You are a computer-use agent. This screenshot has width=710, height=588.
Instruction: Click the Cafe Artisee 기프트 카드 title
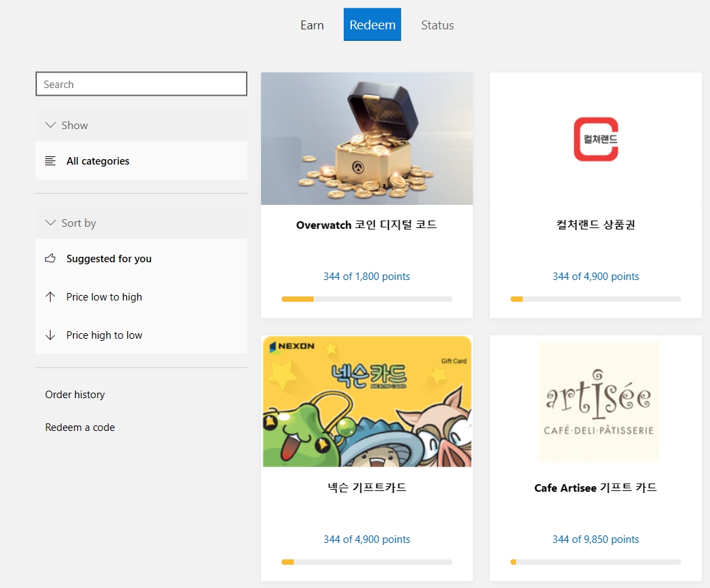coord(596,488)
